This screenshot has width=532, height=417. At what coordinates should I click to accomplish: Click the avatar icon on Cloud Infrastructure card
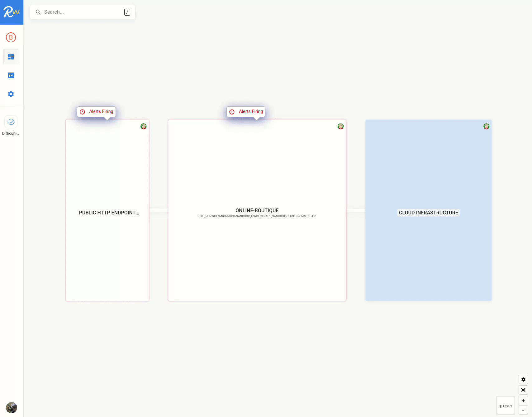point(486,126)
